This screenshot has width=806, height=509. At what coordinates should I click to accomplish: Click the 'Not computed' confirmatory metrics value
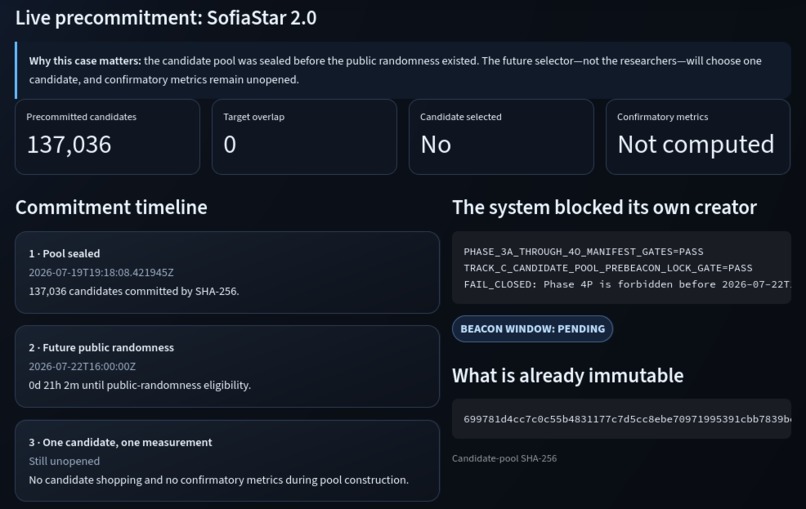pyautogui.click(x=695, y=144)
